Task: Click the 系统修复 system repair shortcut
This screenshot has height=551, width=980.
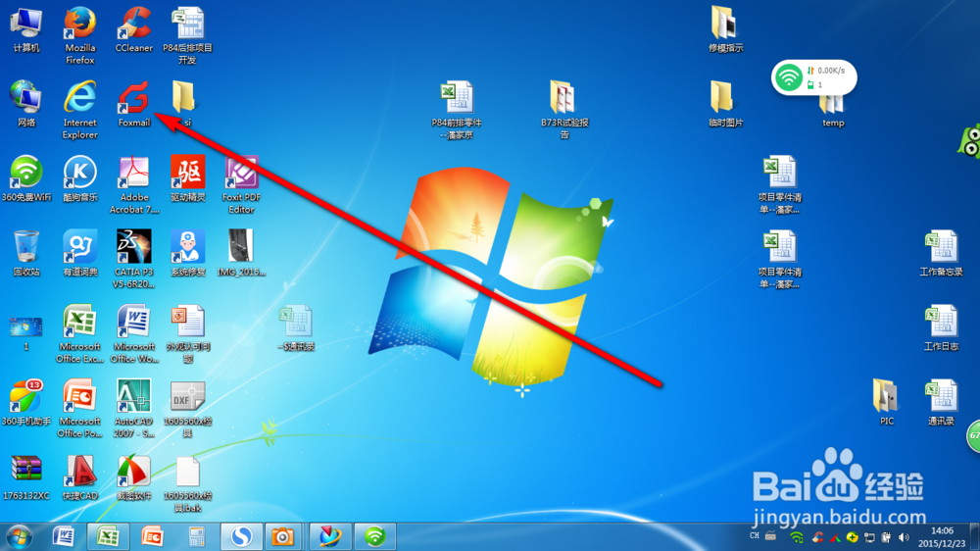Action: pyautogui.click(x=187, y=253)
